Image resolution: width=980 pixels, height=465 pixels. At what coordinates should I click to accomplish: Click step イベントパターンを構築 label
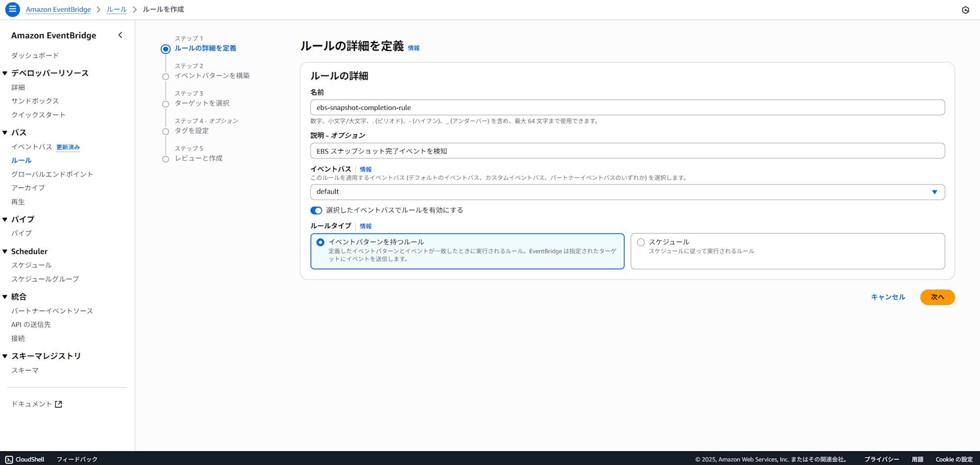(212, 76)
